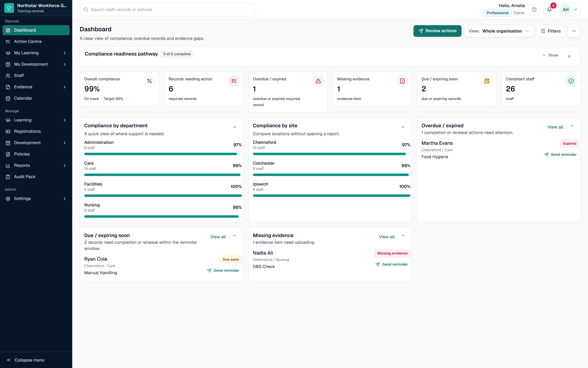Click the Staff people icon in sidebar
The width and height of the screenshot is (588, 368).
8,76
